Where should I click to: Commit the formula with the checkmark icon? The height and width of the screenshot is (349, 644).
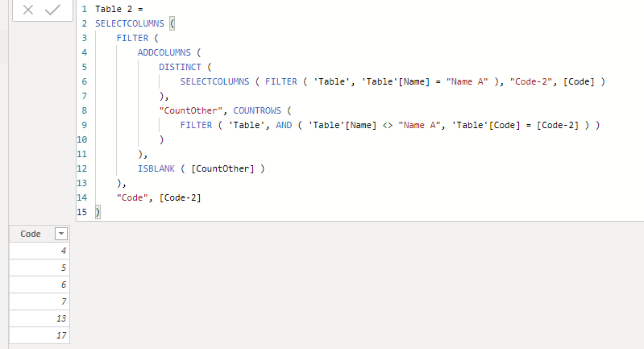pos(52,10)
